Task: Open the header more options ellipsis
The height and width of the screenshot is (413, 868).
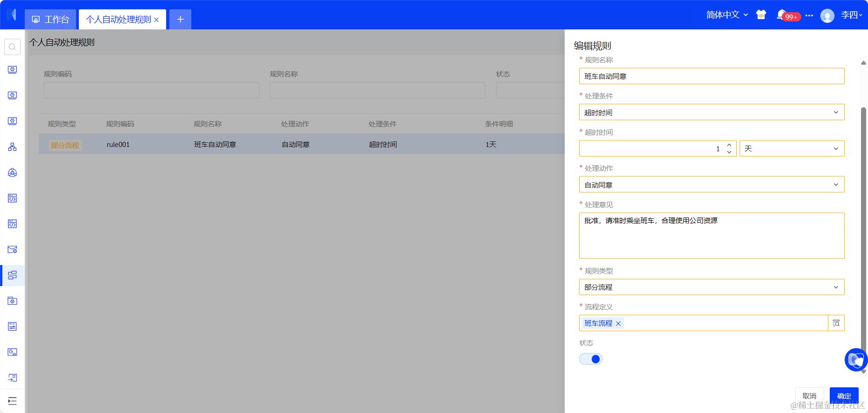Action: tap(809, 15)
